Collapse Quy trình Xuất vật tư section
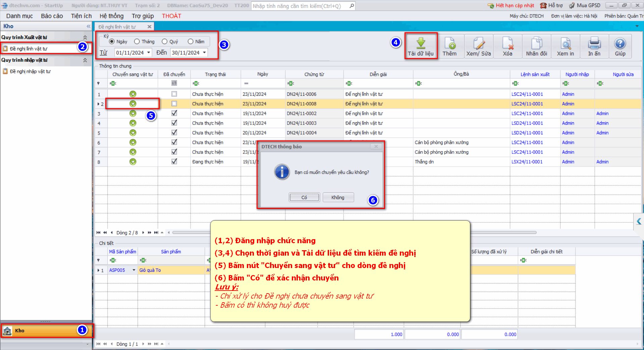Viewport: 644px width, 350px height. (x=85, y=37)
